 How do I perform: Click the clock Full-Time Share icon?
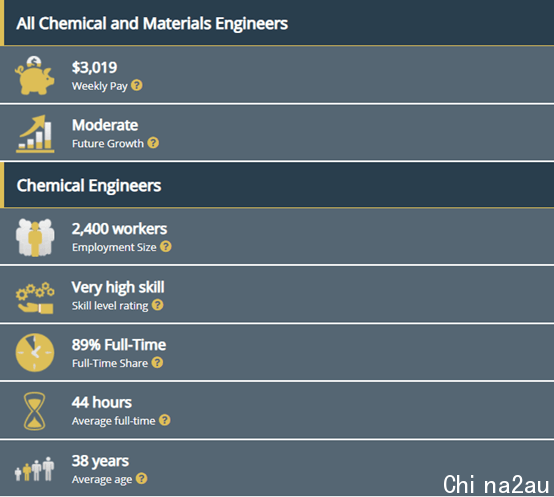35,352
